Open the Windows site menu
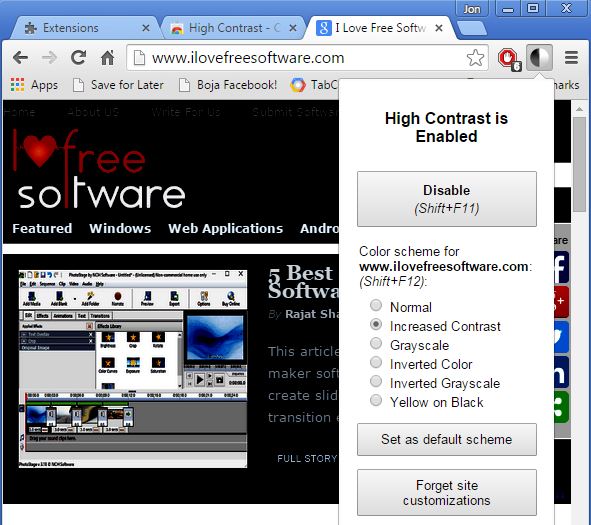The height and width of the screenshot is (525, 591). tap(120, 228)
